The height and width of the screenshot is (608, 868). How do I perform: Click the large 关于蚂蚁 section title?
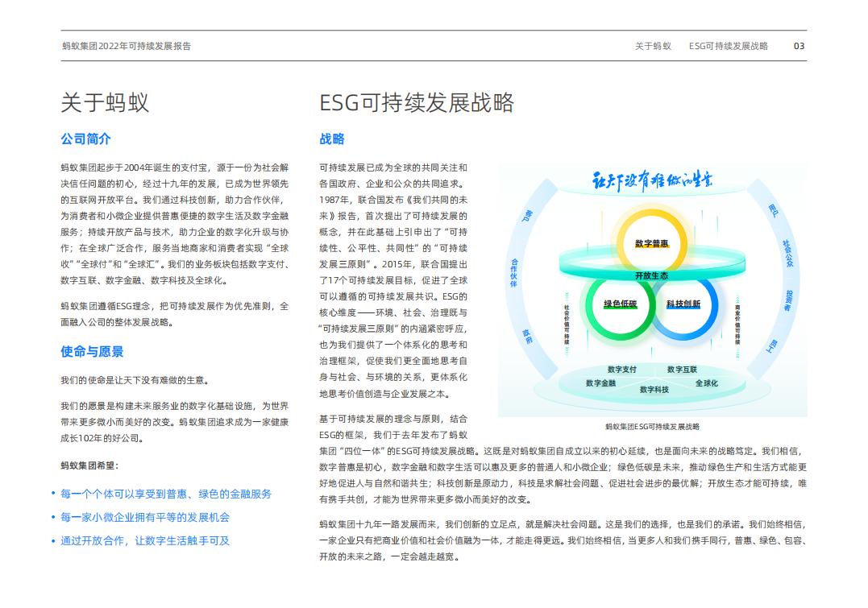point(106,103)
